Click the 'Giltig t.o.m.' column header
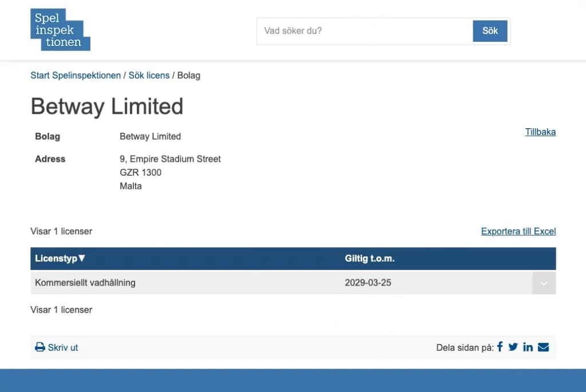Screen dimensions: 586x392 [370, 259]
